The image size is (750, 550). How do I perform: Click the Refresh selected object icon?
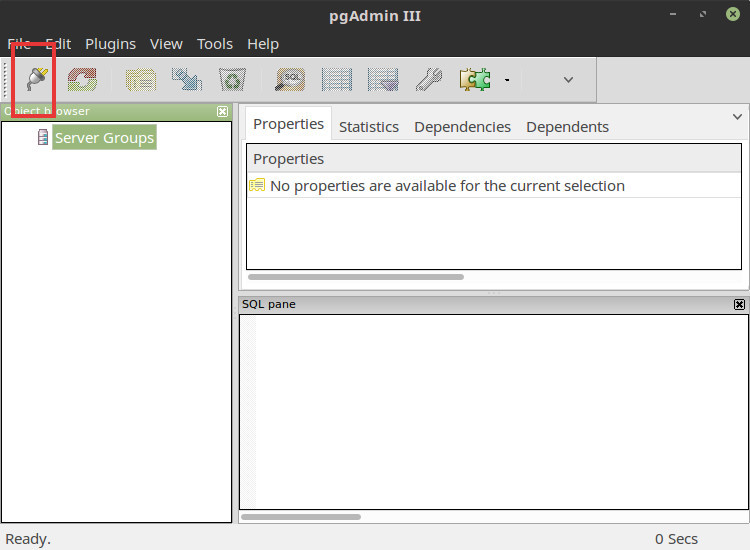tap(82, 79)
